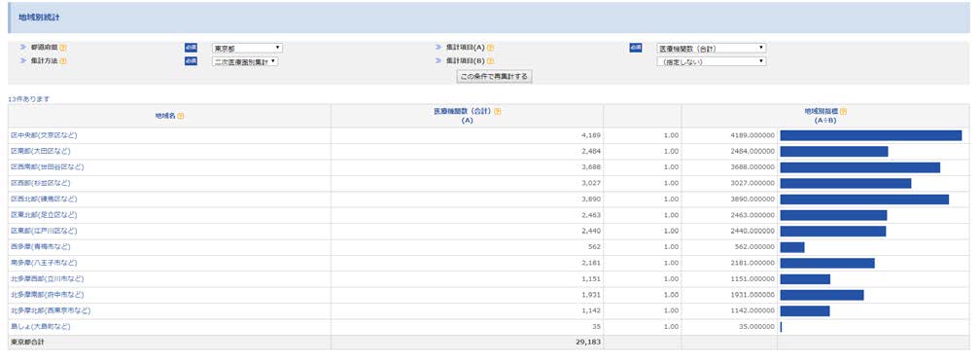Viewport: 980px width, 363px height.
Task: Open the 島しょ(大島町など) link
Action: click(x=41, y=327)
